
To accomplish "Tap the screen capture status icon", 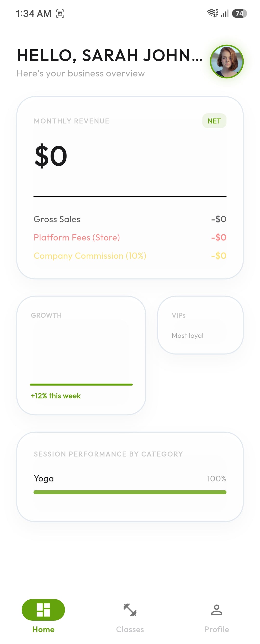I will click(60, 13).
